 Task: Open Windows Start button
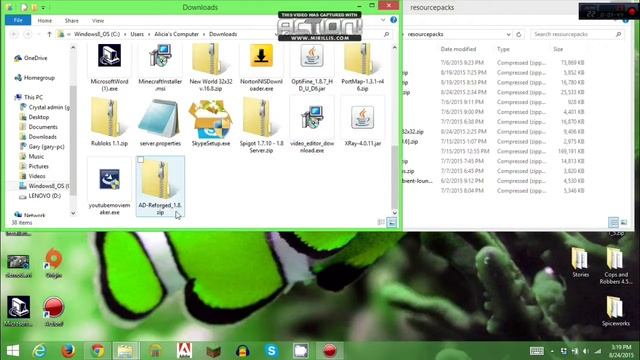coord(13,351)
